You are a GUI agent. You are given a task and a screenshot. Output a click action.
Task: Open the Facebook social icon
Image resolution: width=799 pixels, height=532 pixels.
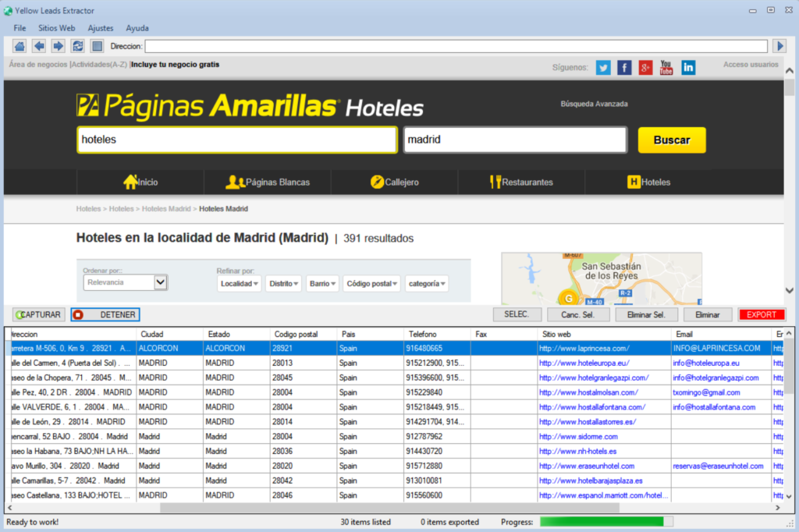pyautogui.click(x=624, y=67)
